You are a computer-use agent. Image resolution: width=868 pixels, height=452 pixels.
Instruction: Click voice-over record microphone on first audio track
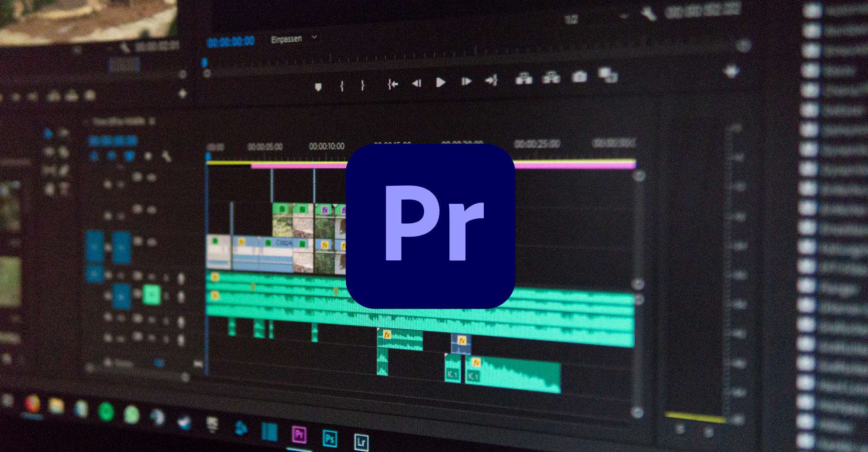point(181,278)
